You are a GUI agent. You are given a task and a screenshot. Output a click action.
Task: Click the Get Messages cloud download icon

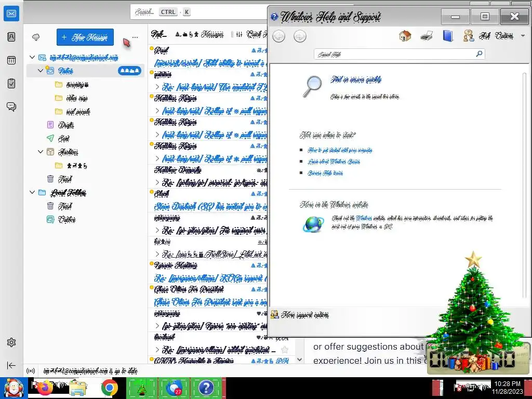point(36,37)
